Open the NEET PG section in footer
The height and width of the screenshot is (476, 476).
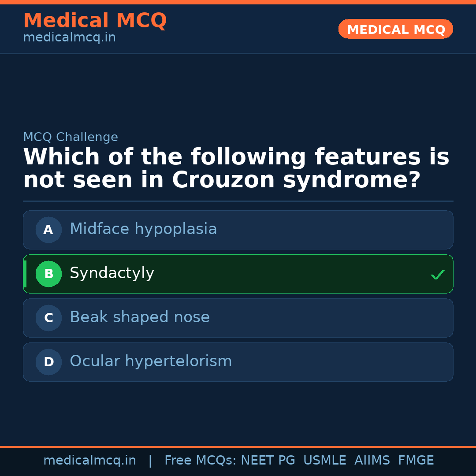pos(268,460)
